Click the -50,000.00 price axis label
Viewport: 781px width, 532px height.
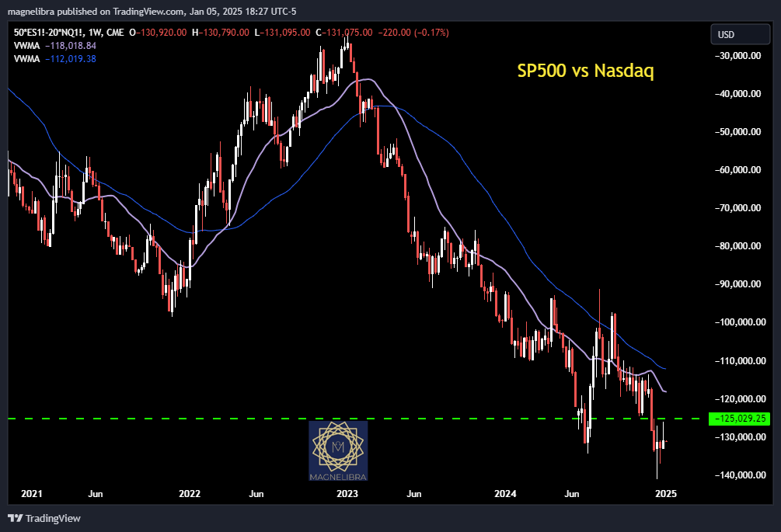[x=738, y=132]
